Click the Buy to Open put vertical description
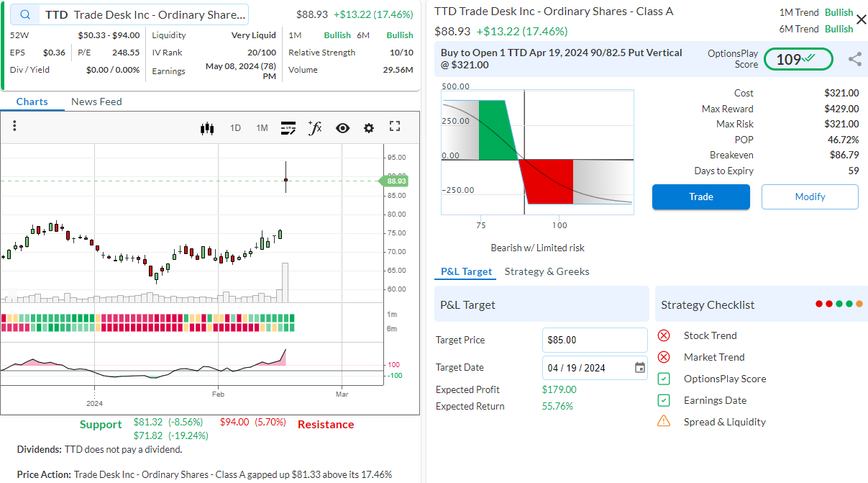 tap(562, 59)
